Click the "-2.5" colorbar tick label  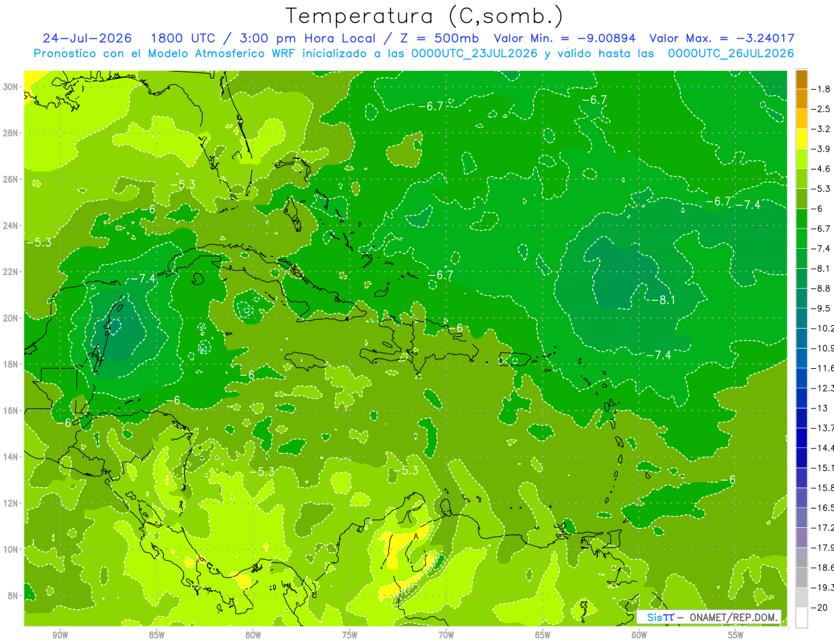pyautogui.click(x=822, y=108)
